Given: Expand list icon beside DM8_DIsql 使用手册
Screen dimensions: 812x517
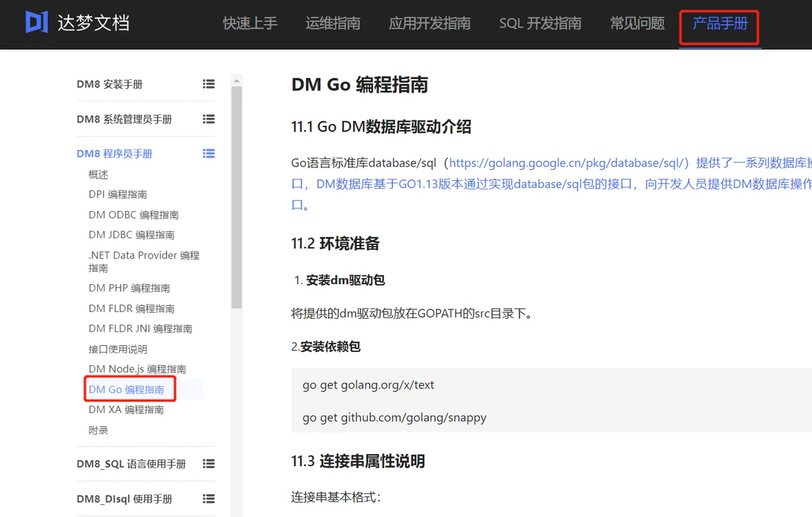Looking at the screenshot, I should (x=208, y=499).
